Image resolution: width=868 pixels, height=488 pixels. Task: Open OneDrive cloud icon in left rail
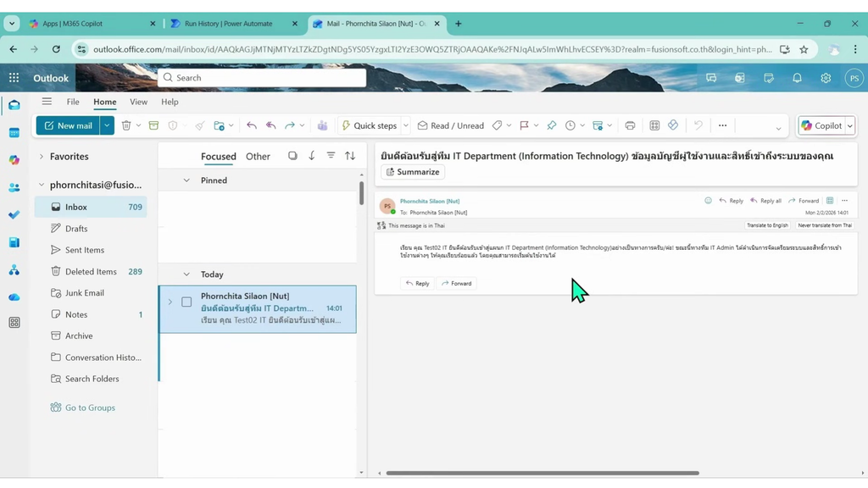click(x=14, y=297)
